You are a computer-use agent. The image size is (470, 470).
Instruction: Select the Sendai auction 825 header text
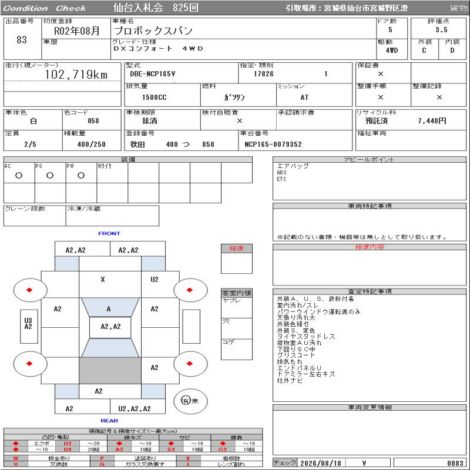[x=156, y=8]
